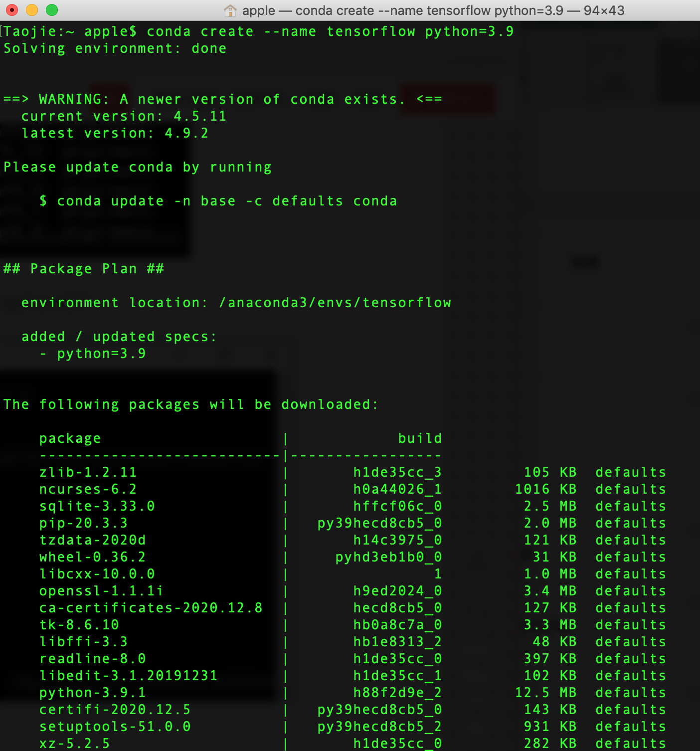Viewport: 700px width, 751px height.
Task: Click build string py39hecd8cb5_2 in setuptools row
Action: tap(380, 727)
